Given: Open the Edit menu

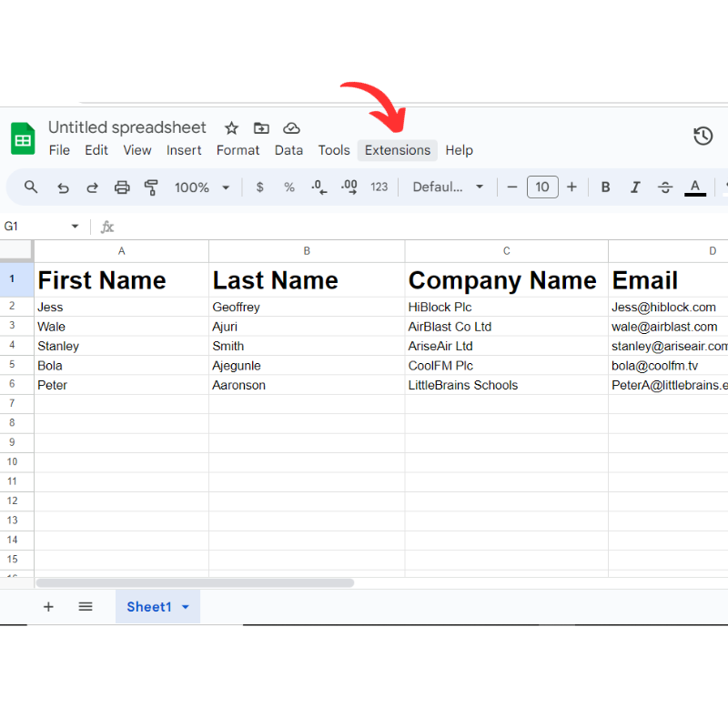Looking at the screenshot, I should (x=96, y=150).
